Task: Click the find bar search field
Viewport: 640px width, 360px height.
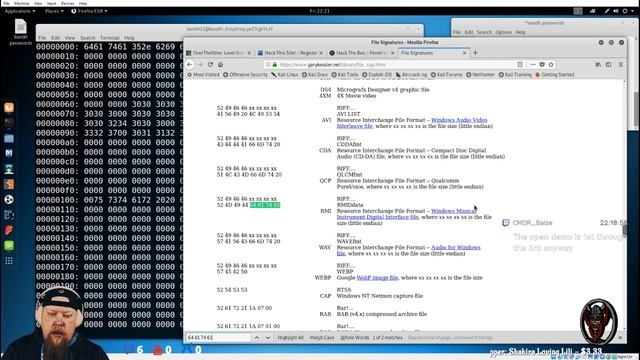Action: click(x=218, y=338)
